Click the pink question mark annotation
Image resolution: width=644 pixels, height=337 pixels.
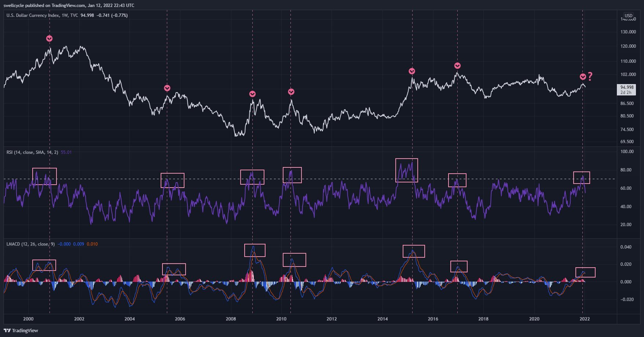(590, 76)
